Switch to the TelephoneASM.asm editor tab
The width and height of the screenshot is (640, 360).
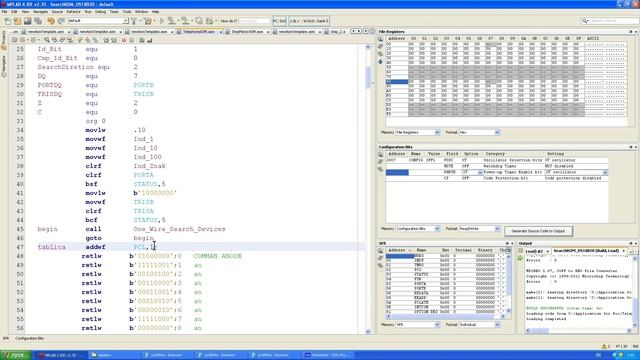click(x=199, y=31)
